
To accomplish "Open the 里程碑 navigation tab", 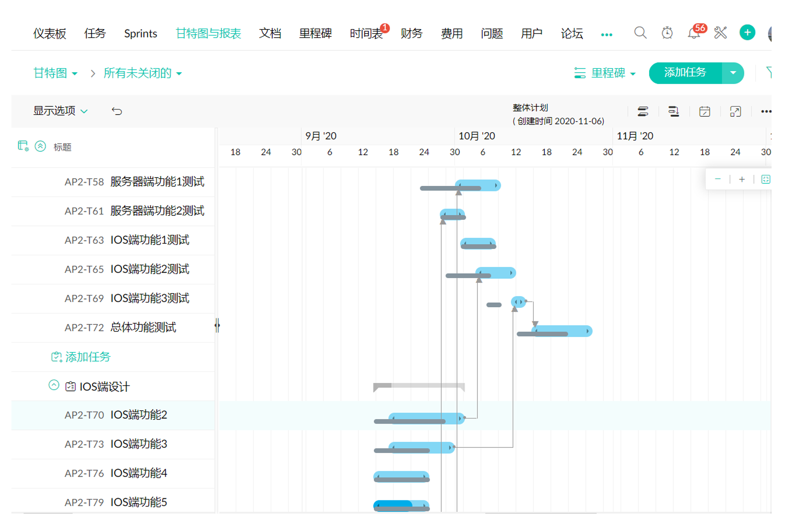I will click(x=315, y=33).
